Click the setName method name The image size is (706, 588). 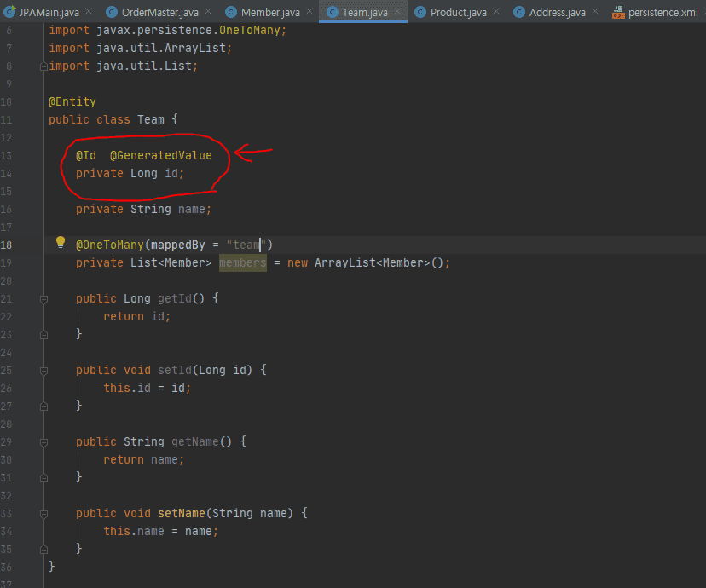pos(182,513)
